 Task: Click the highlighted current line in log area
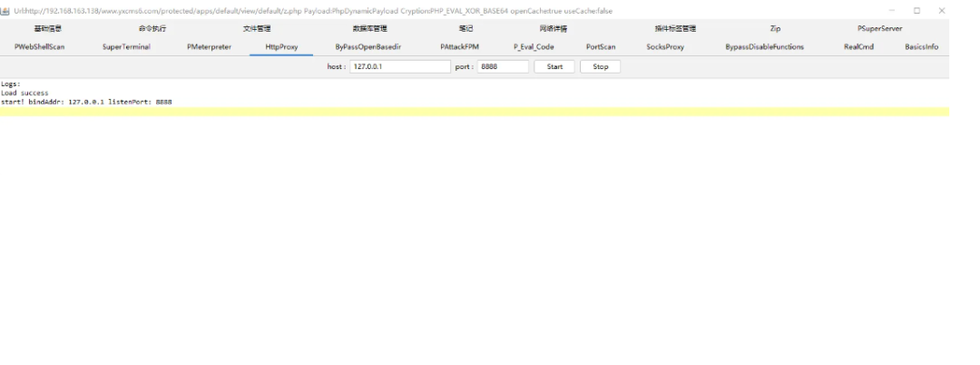pos(475,112)
